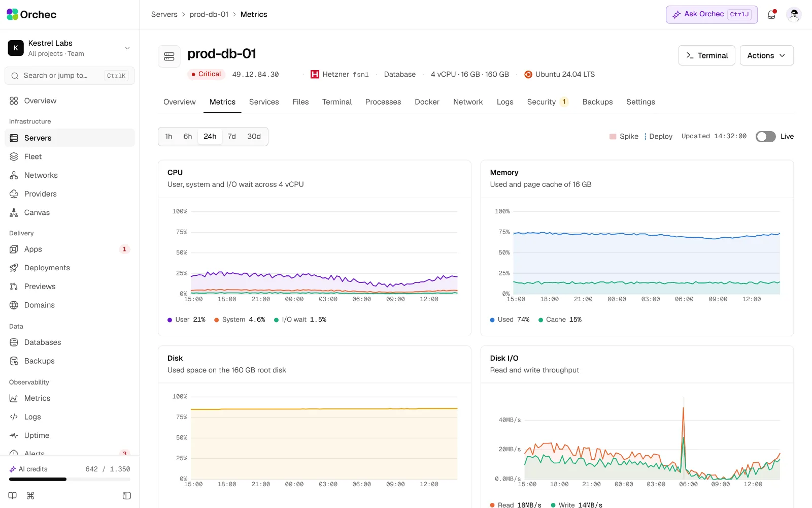Switch to the Processes tab
Viewport: 812px width, 508px height.
coord(383,102)
